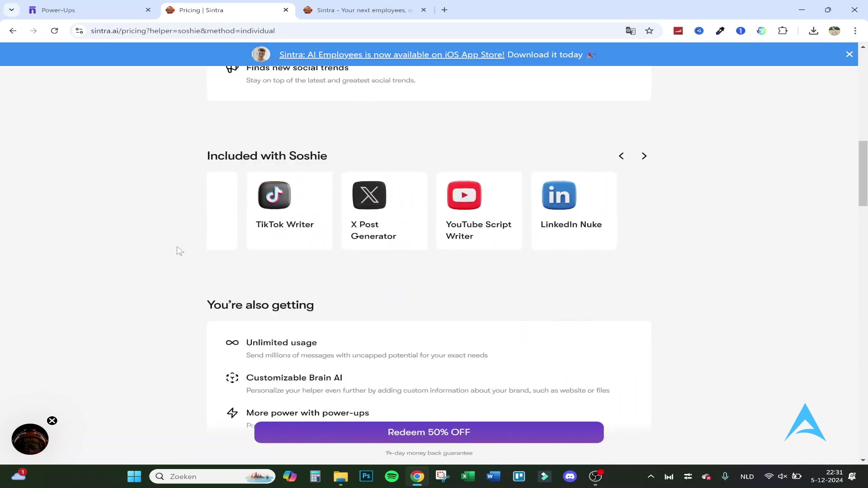Expand hidden system tray icons

[x=651, y=476]
